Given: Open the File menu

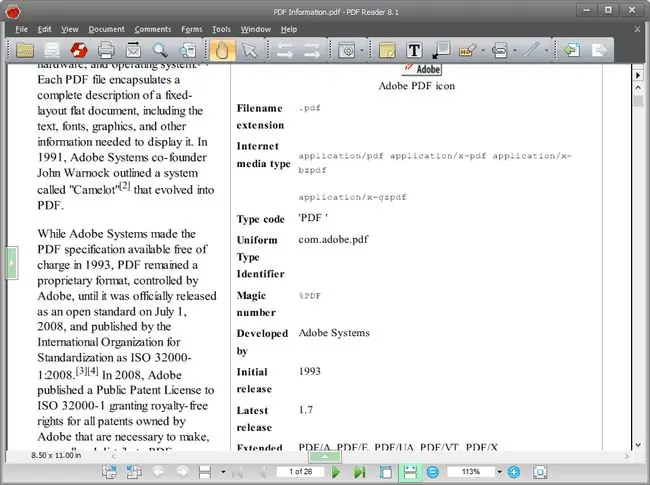Looking at the screenshot, I should [22, 29].
